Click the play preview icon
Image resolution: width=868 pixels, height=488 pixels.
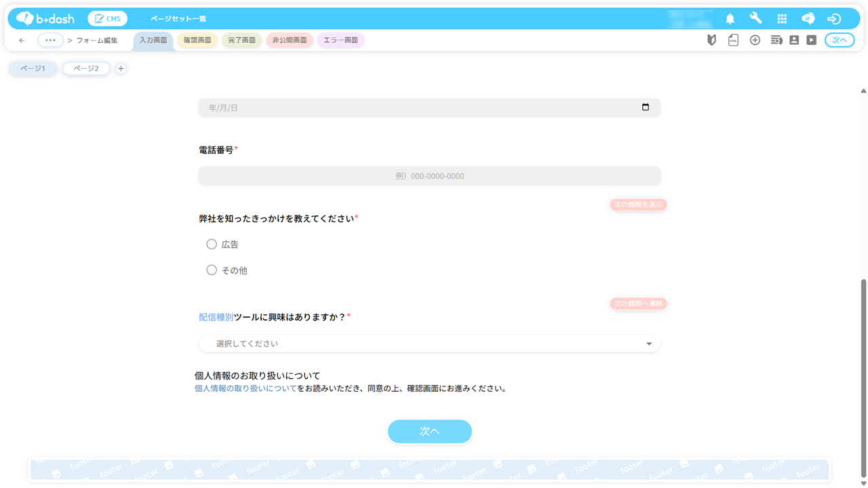pos(811,41)
